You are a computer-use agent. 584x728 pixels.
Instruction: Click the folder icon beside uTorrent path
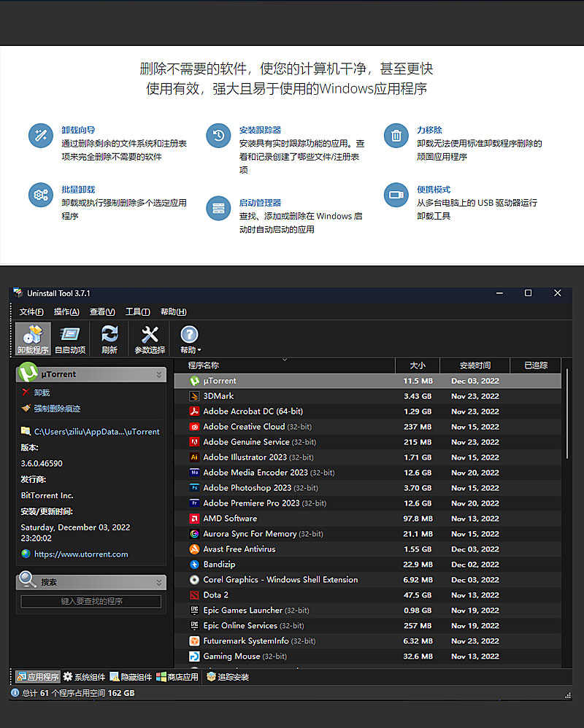(26, 431)
